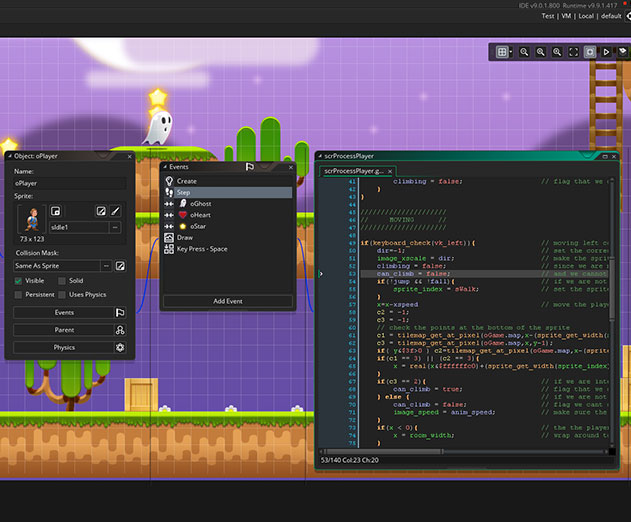Open the grid options dropdown arrow
Screen dimensions: 631x522
pyautogui.click(x=511, y=52)
